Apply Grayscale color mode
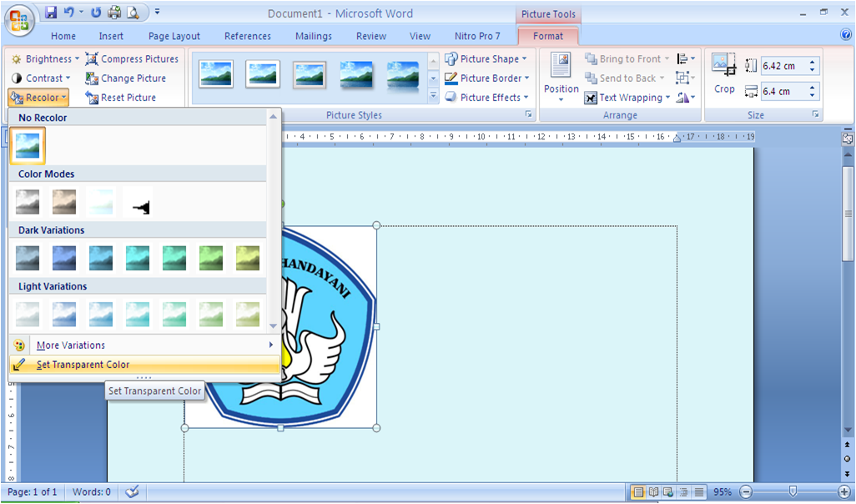The image size is (856, 504). click(28, 201)
